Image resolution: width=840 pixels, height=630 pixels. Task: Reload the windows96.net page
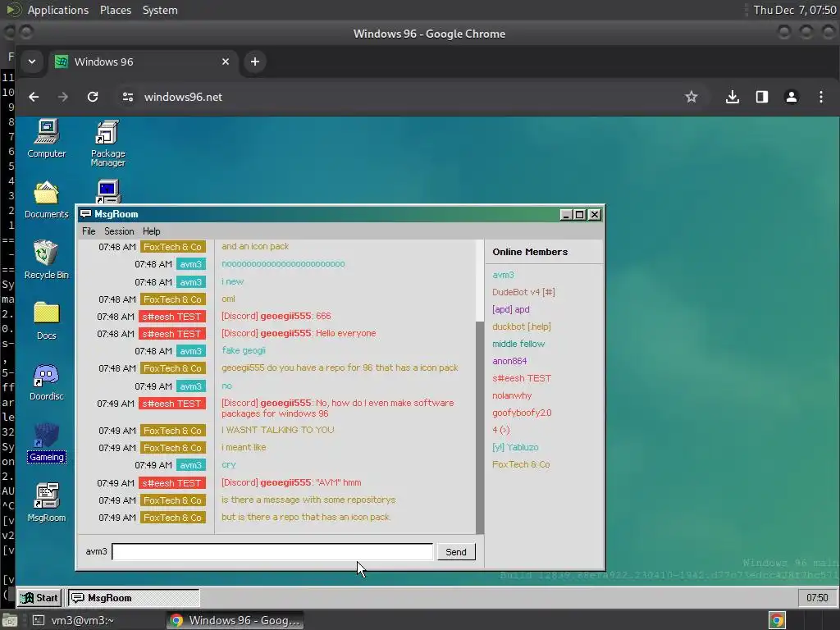point(93,97)
